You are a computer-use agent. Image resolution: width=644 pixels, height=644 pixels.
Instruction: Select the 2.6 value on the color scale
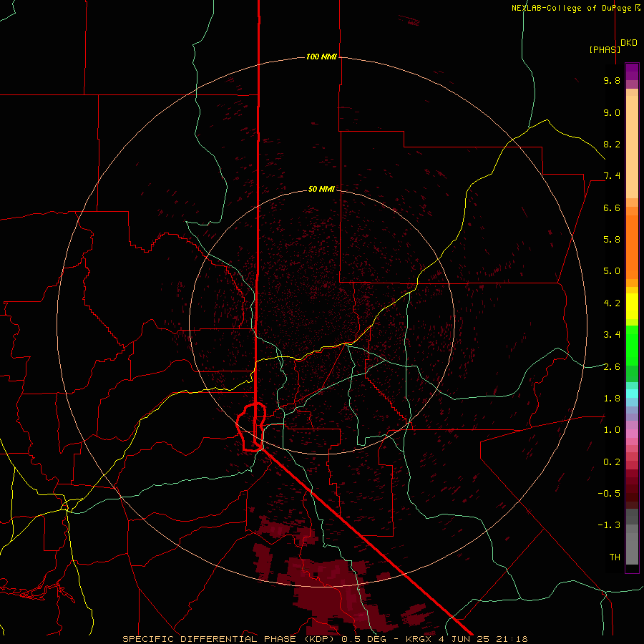612,367
